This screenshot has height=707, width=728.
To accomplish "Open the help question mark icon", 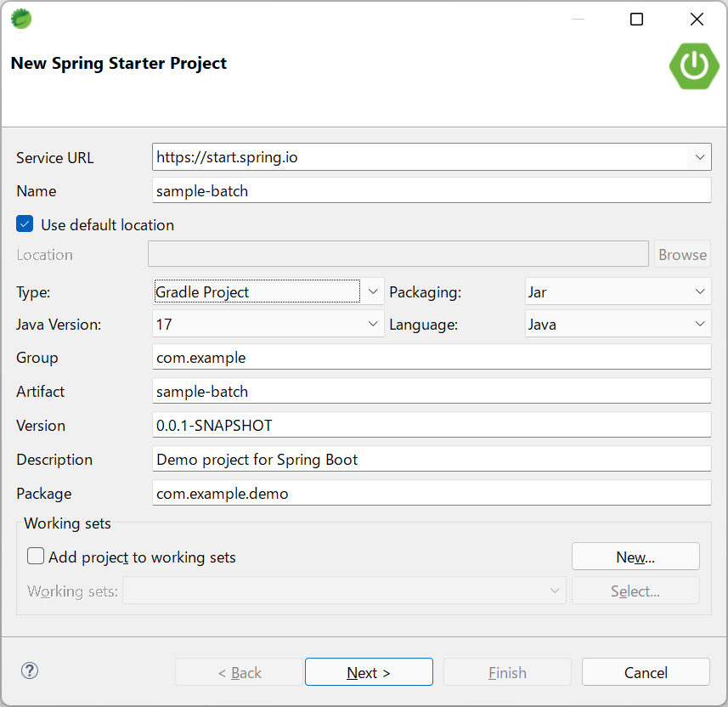I will coord(30,670).
